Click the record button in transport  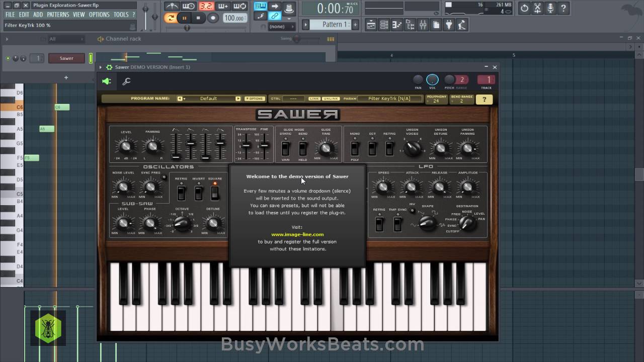tap(213, 18)
